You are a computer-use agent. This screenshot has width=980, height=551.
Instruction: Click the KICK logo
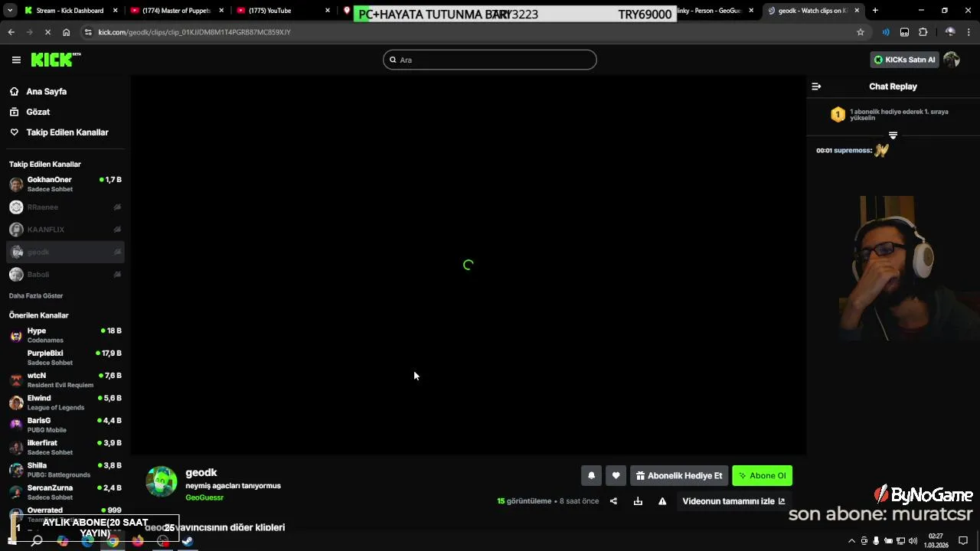click(56, 60)
